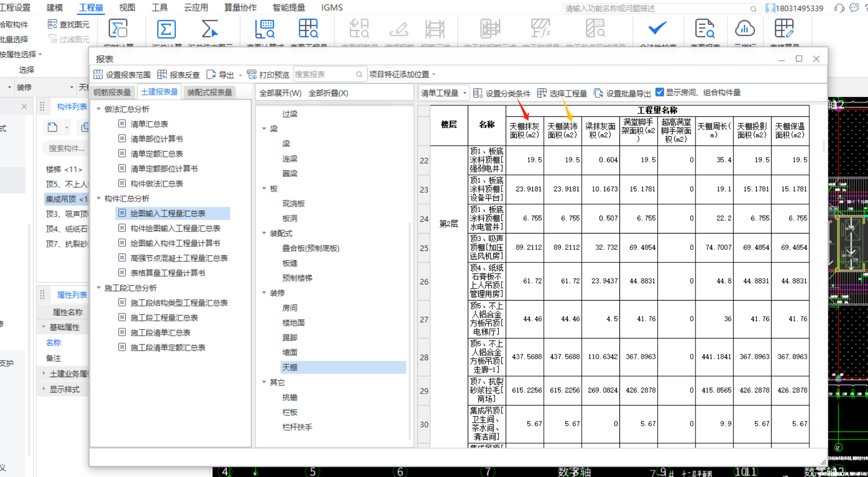Click the new component icon in 构件列表
The image size is (868, 477).
coord(52,127)
